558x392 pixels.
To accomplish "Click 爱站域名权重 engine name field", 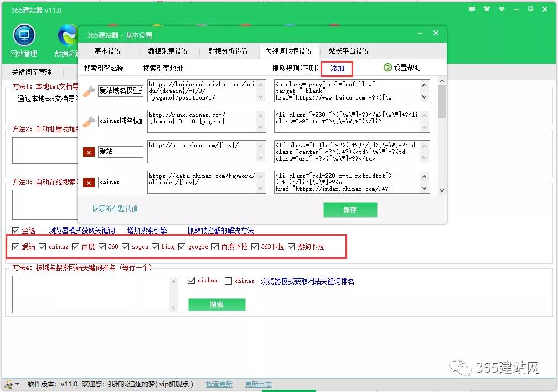I will (x=121, y=91).
